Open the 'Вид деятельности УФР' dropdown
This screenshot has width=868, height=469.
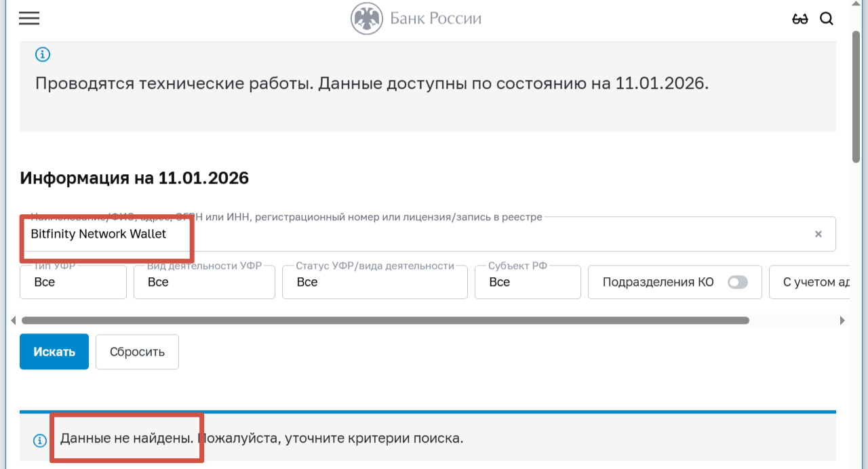pos(204,282)
